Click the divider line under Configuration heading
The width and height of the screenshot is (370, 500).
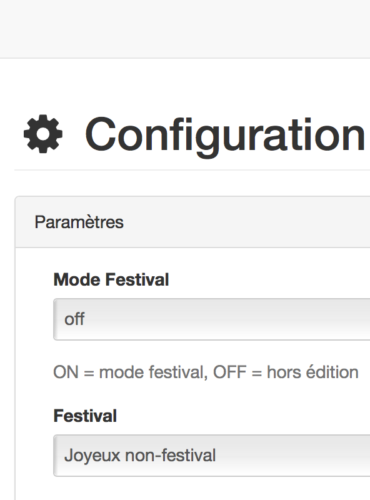192,170
